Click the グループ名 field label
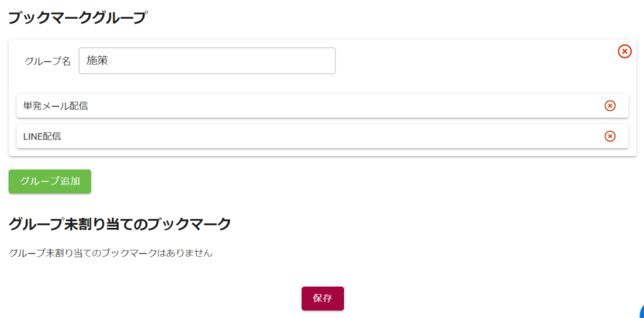The height and width of the screenshot is (318, 644). coord(48,61)
